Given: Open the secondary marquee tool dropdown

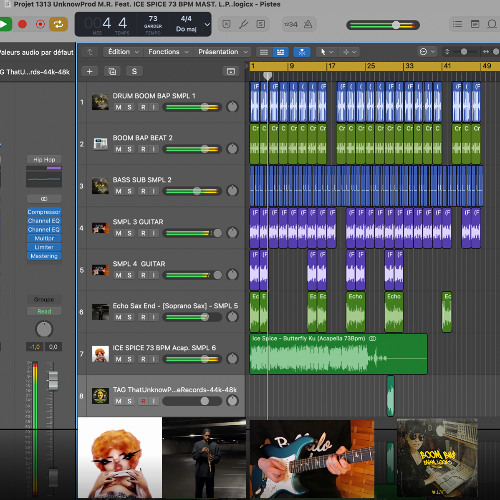Looking at the screenshot, I should [x=350, y=52].
